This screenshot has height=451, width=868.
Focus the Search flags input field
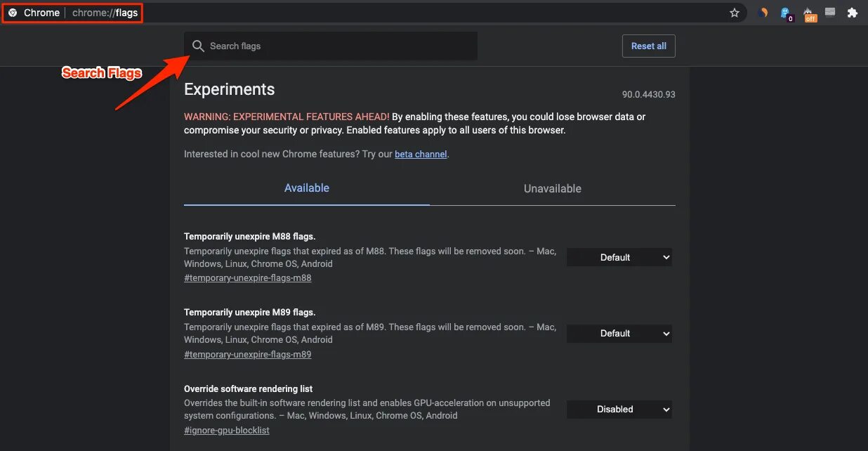pos(337,46)
